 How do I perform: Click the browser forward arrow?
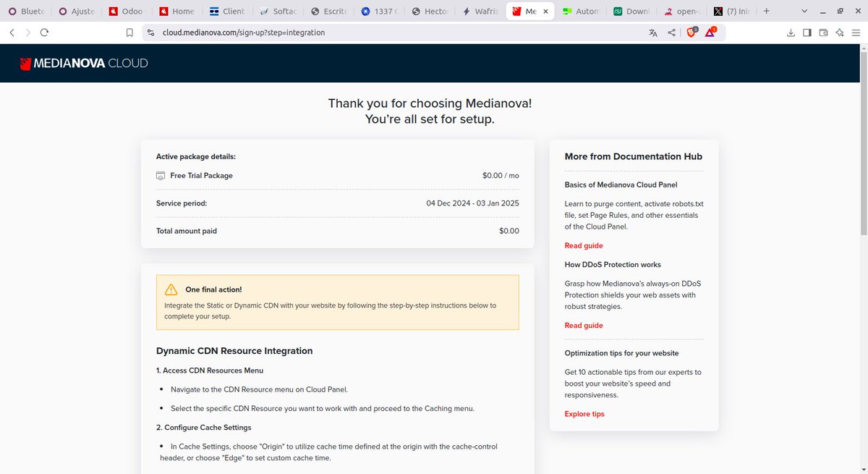click(27, 32)
